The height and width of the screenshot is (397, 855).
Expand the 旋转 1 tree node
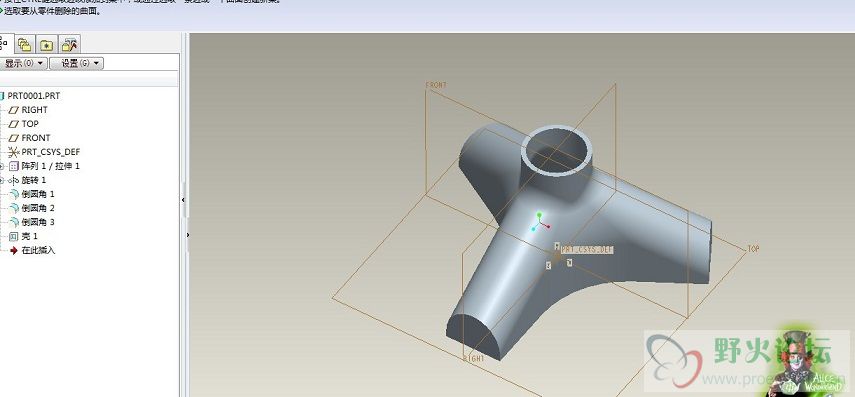(2, 181)
